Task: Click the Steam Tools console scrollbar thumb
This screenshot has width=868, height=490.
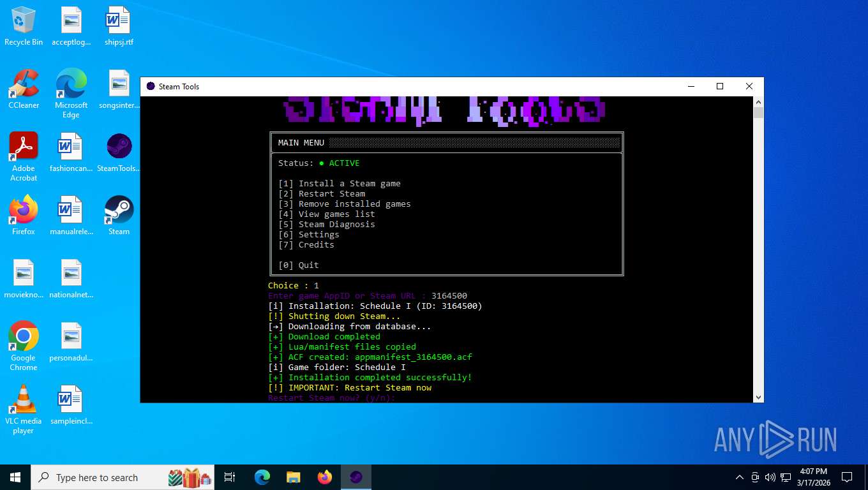Action: pos(758,113)
